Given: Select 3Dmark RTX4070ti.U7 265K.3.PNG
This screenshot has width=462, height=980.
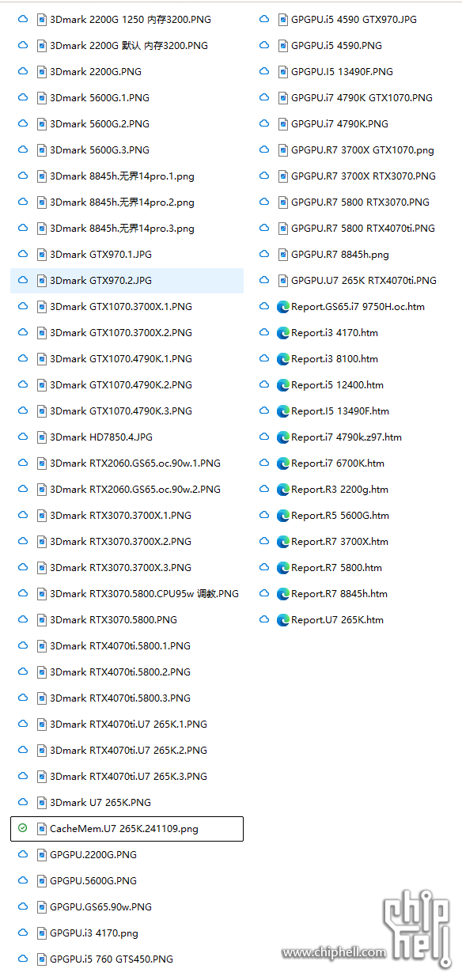Looking at the screenshot, I should 127,777.
